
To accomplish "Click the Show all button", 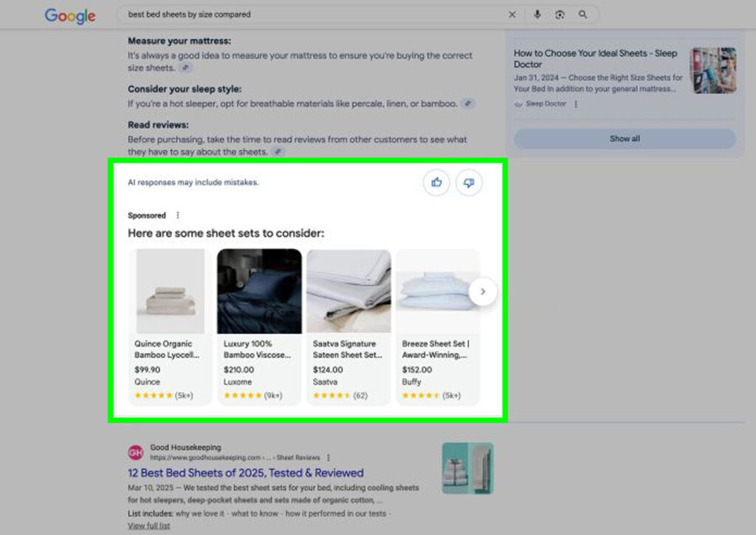I will 624,138.
